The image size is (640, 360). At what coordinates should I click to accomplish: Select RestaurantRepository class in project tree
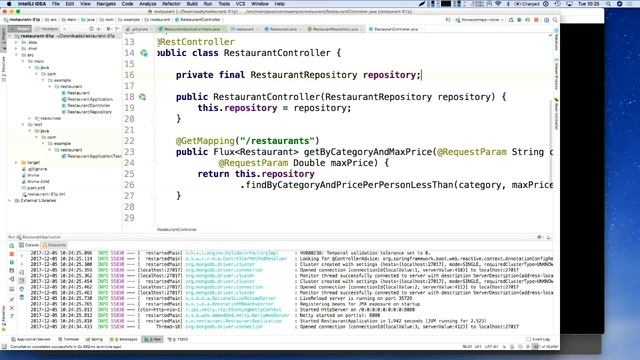87,112
